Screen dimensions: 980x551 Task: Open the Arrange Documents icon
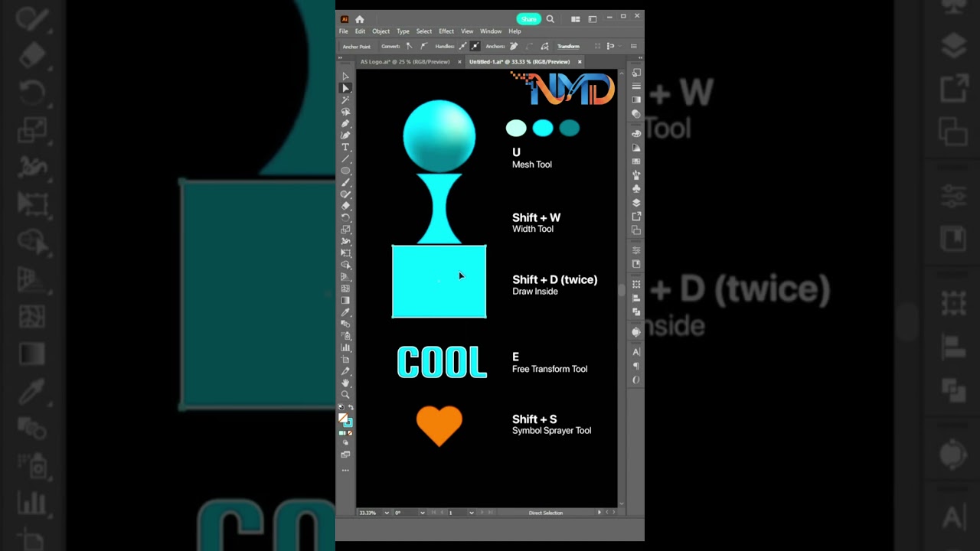[575, 19]
